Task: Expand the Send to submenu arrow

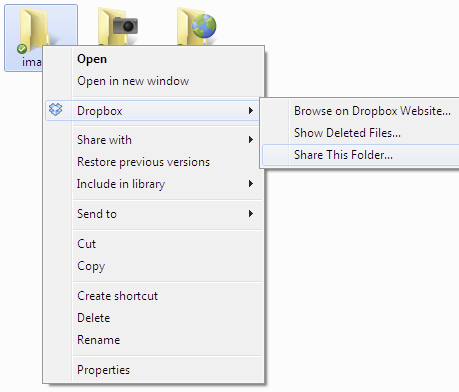Action: [251, 213]
